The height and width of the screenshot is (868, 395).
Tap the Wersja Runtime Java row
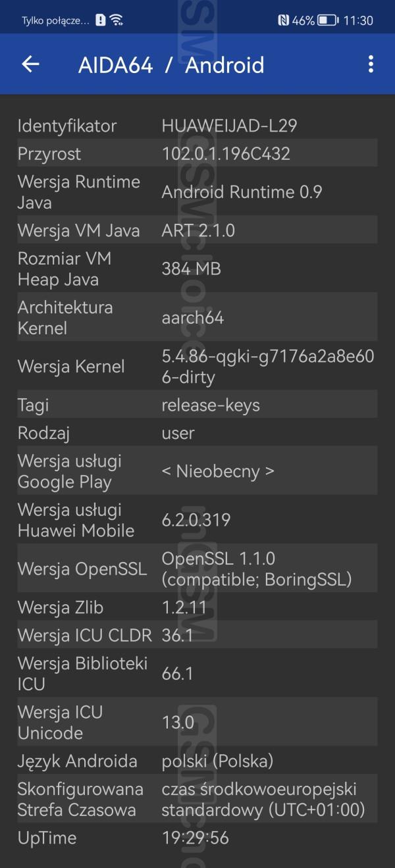click(197, 192)
